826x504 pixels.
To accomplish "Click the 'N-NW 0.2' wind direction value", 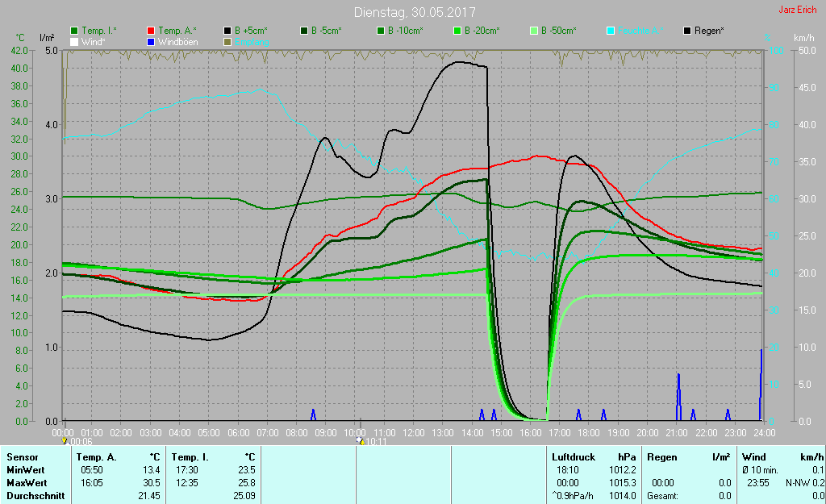I will coord(804,483).
